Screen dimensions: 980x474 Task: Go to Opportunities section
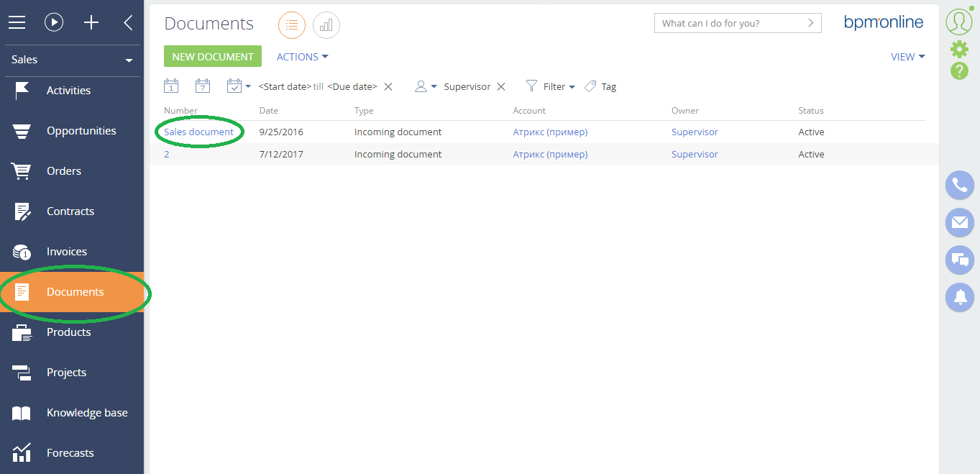pyautogui.click(x=72, y=131)
